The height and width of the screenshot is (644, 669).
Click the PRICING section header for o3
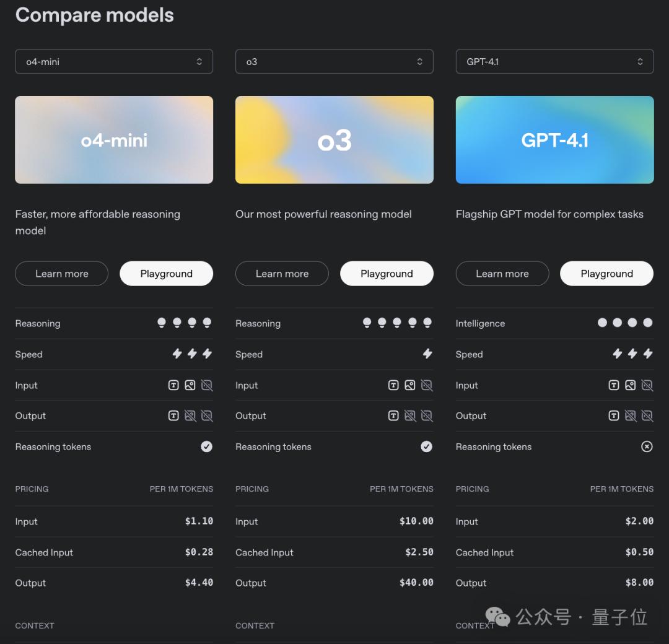coord(252,489)
